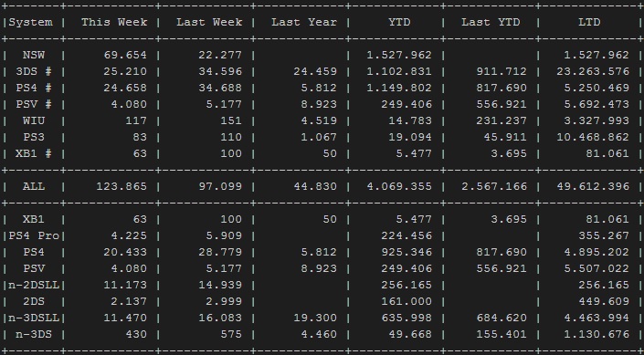The width and height of the screenshot is (644, 355).
Task: Click the 3DS # row label
Action: tap(34, 71)
